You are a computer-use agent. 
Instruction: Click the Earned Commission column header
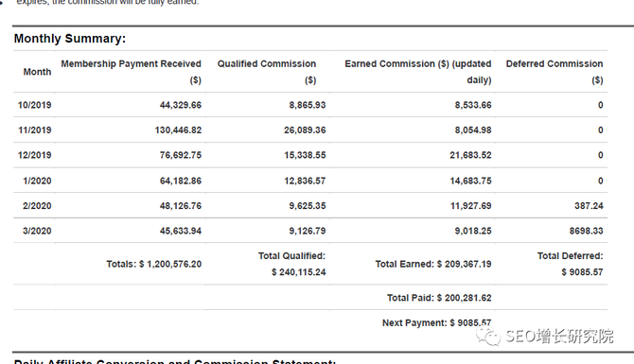417,72
